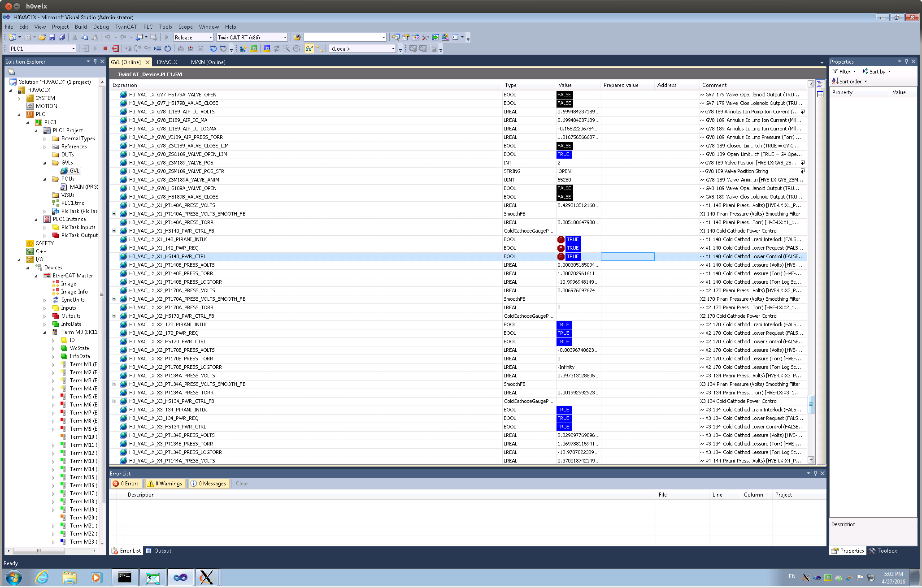Click the green Restart TwinCAT Run Mode icon

[x=254, y=48]
